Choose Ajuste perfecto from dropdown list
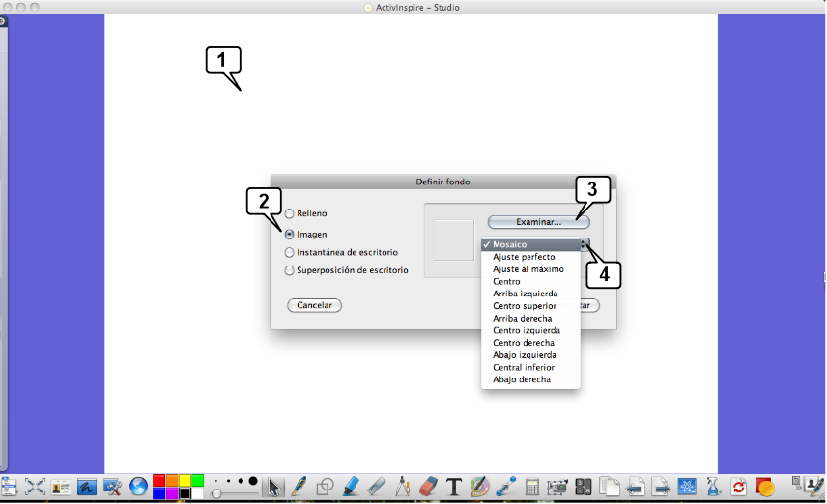This screenshot has width=827, height=504. coord(524,257)
